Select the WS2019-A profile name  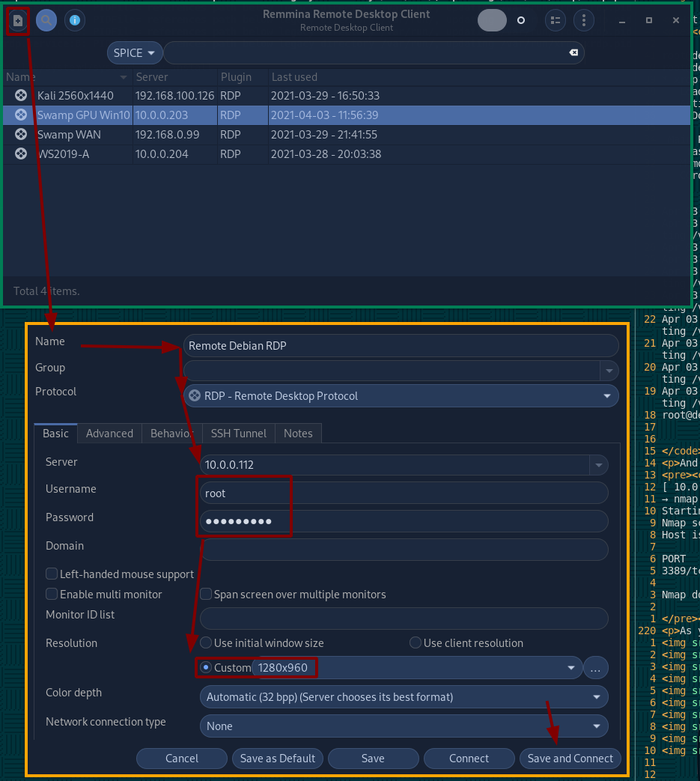pyautogui.click(x=63, y=154)
